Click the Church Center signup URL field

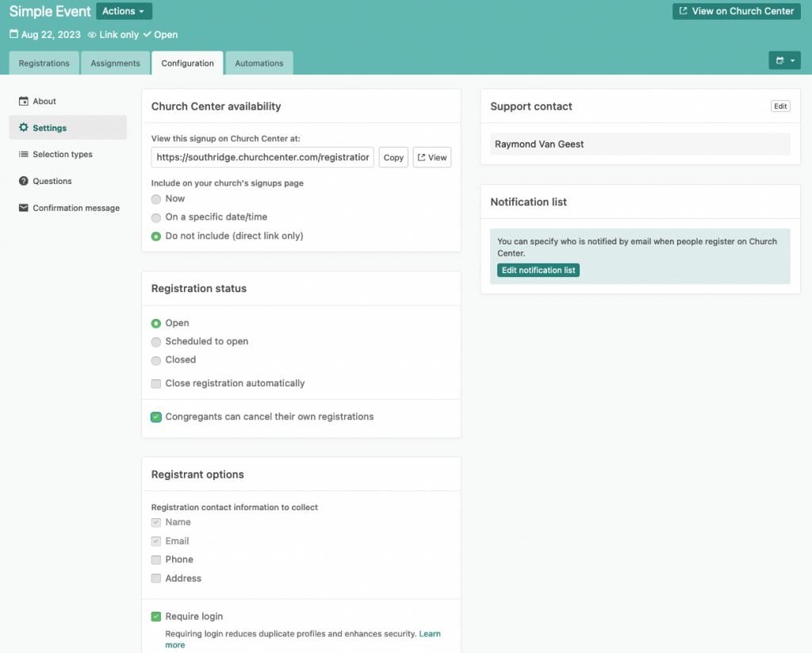[262, 157]
